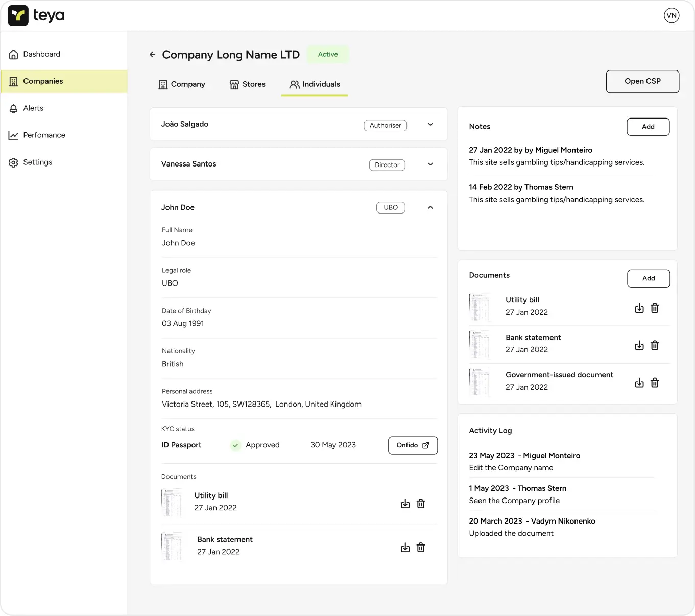695x616 pixels.
Task: Expand João Salgado's details
Action: point(430,125)
